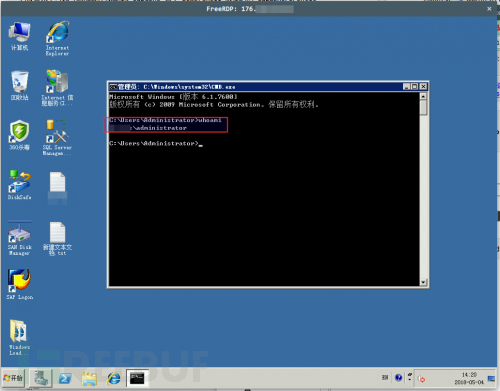Open Internet Information Services manager shortcut

coord(57,88)
